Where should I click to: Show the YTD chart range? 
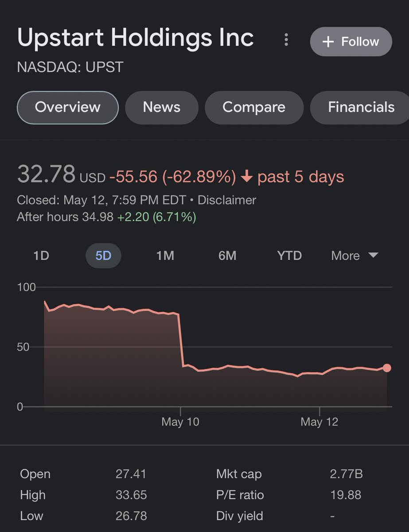point(289,256)
